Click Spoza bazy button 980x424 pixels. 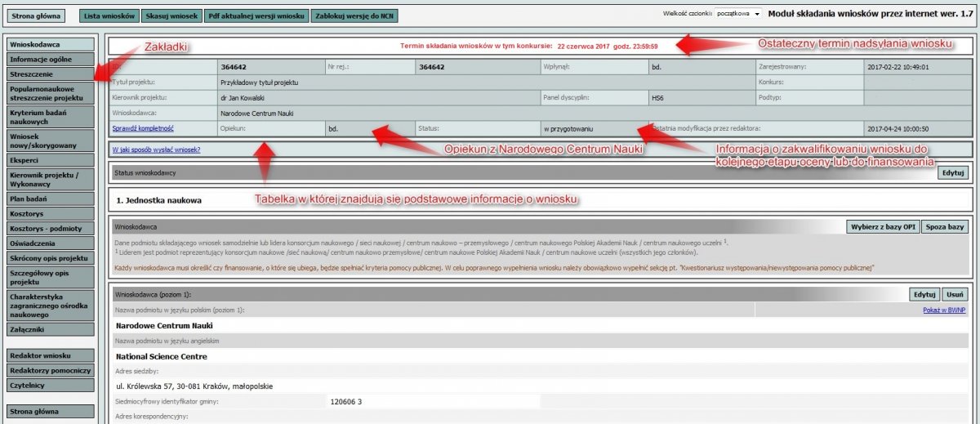coord(944,226)
